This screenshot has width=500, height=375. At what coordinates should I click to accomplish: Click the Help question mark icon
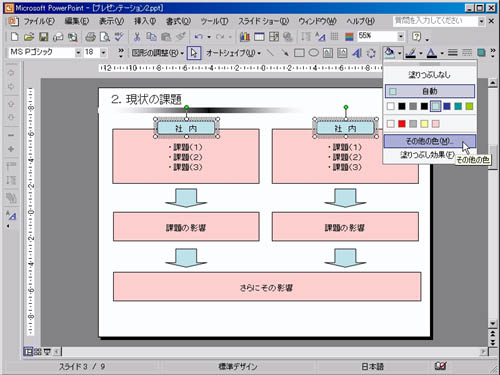pos(417,37)
